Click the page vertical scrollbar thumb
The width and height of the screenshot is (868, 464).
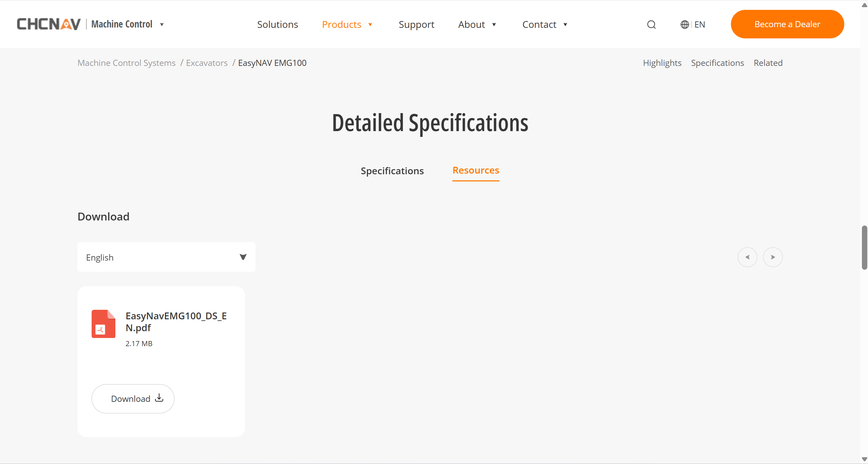click(x=864, y=247)
